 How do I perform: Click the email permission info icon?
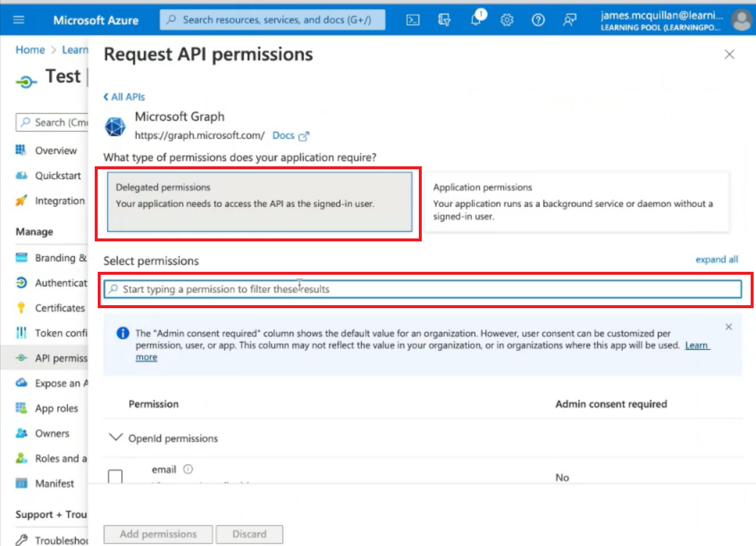(x=188, y=469)
